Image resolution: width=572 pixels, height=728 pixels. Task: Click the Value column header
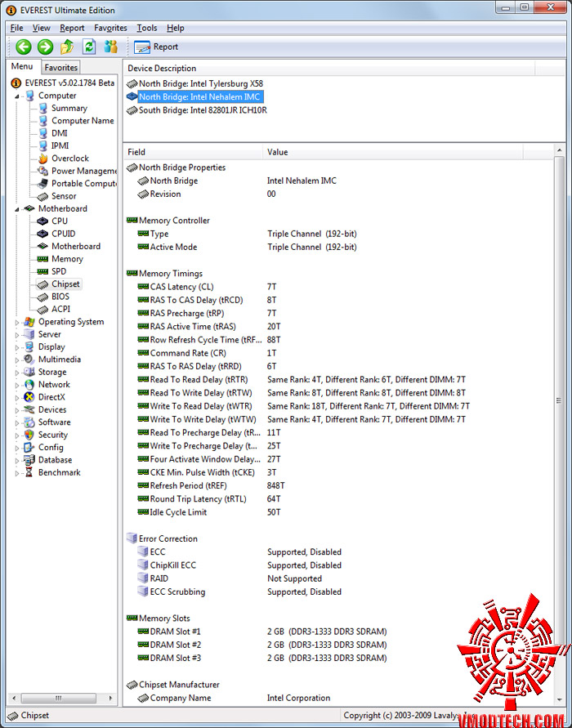pyautogui.click(x=393, y=152)
